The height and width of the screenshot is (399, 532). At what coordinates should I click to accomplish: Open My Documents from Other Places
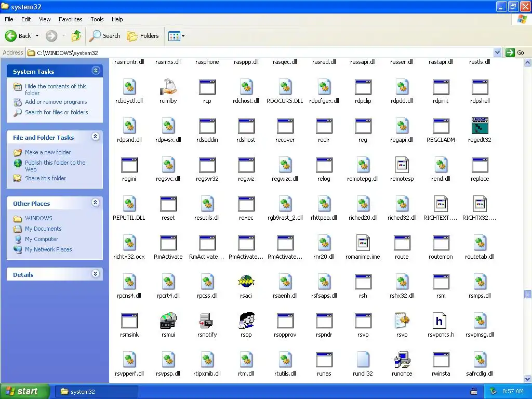(x=43, y=229)
